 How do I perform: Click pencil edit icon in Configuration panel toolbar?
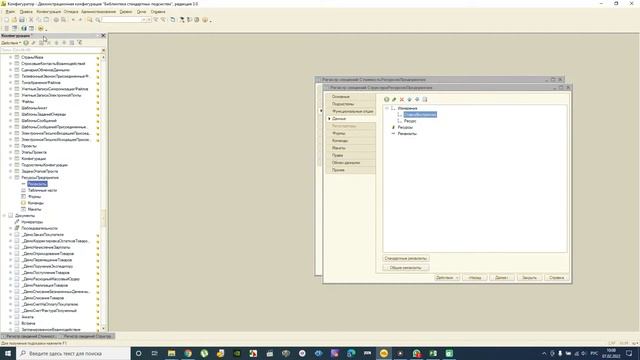33,42
